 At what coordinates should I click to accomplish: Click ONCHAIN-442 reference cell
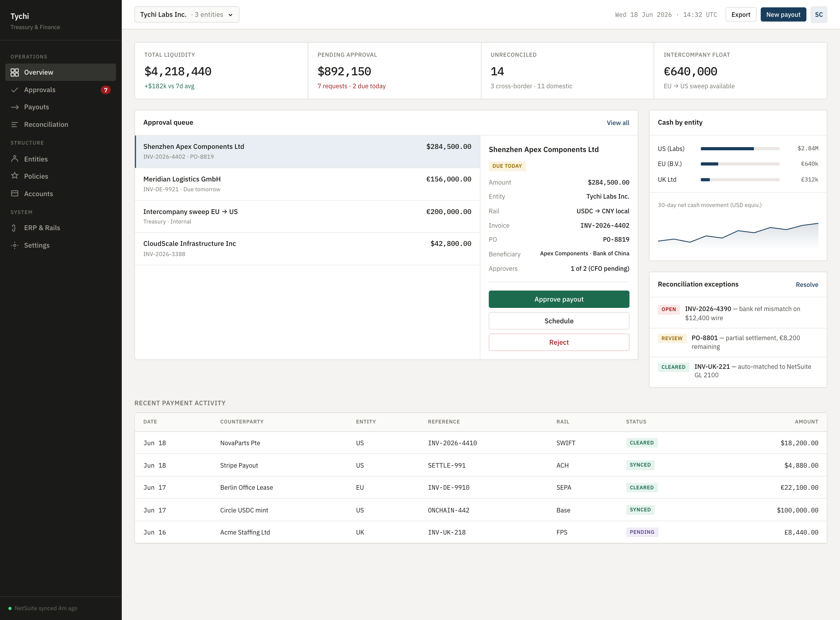click(x=448, y=510)
